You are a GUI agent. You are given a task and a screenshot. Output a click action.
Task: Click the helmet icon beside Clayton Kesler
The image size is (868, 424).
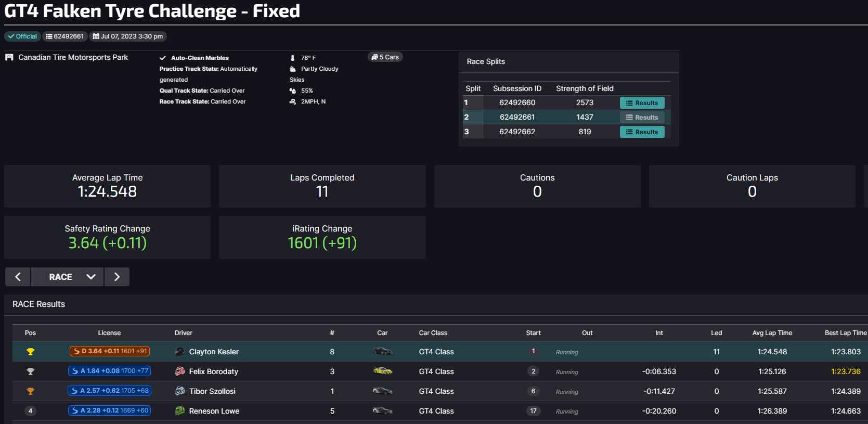click(x=180, y=352)
